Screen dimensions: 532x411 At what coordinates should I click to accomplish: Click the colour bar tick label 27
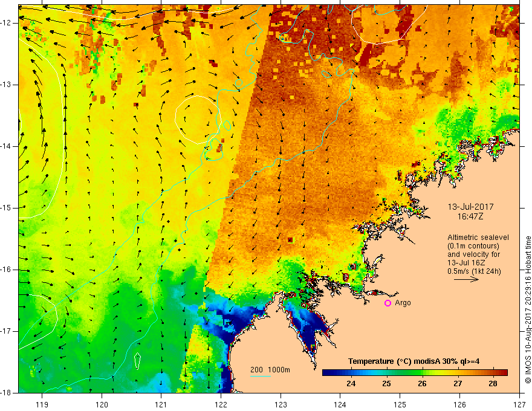(458, 384)
